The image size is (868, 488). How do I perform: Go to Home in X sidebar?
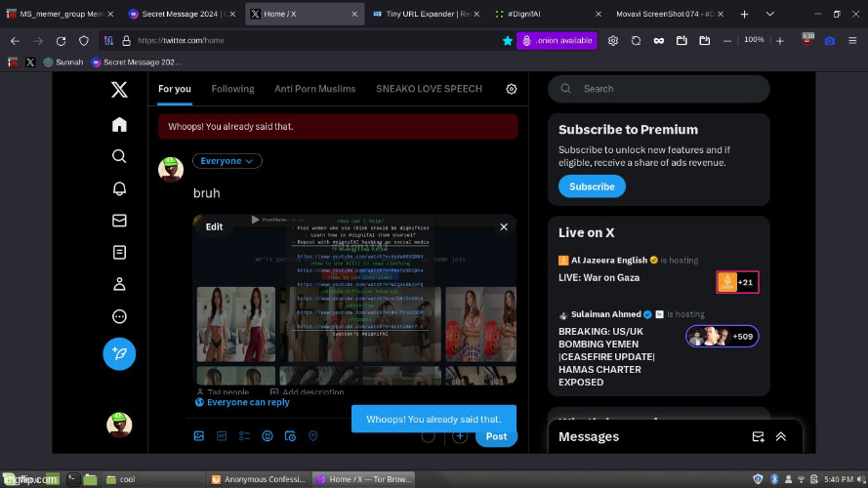click(119, 125)
